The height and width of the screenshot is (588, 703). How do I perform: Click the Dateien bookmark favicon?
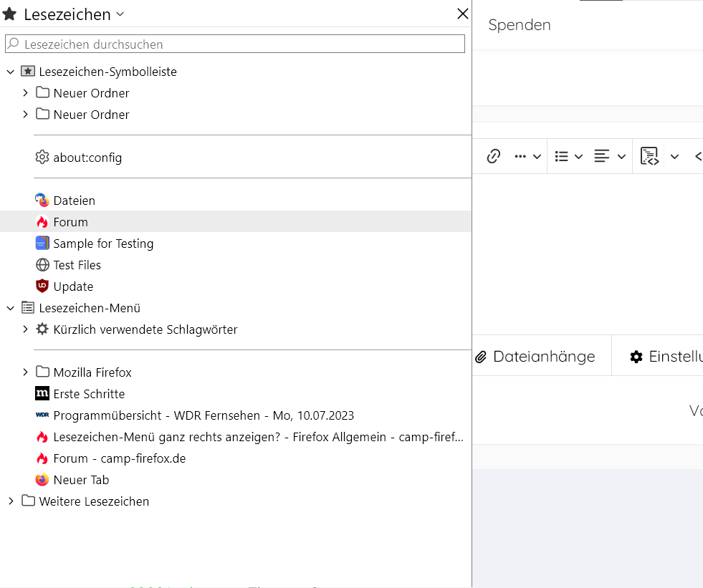(42, 201)
